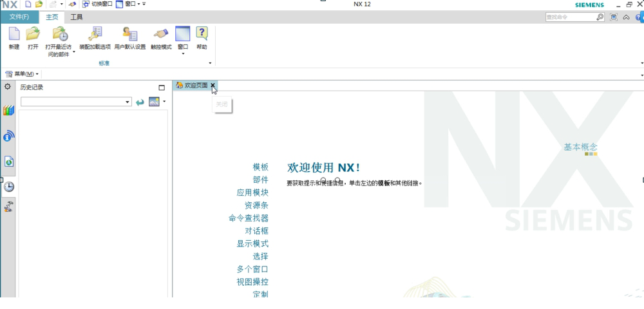Open the 视图操控 view manipulation link
This screenshot has height=309, width=644.
pos(252,282)
